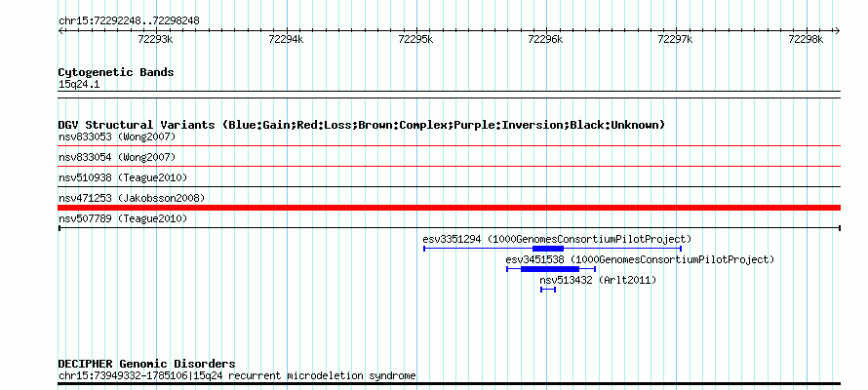Open variant esv3451538 label
Viewport: 868px width, 390px height.
[640, 259]
